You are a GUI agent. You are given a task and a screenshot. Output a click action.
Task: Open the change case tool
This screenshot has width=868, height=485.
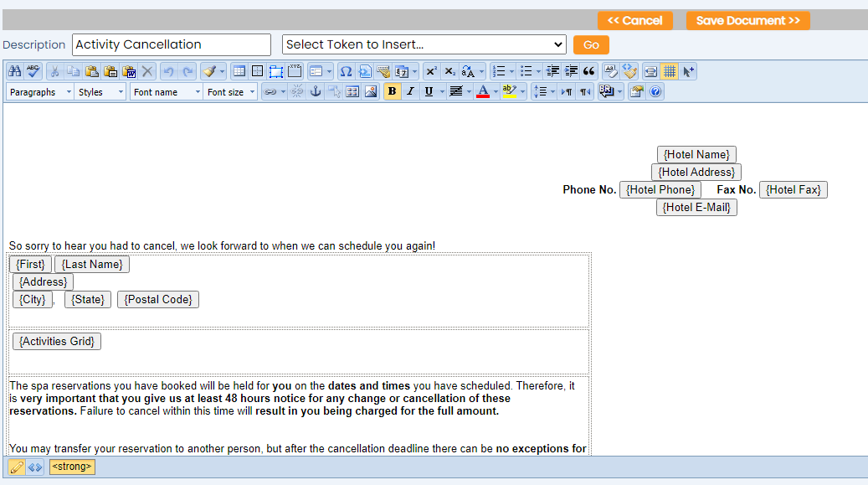[468, 71]
